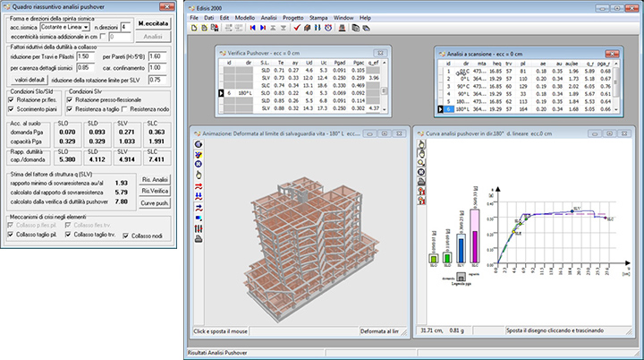Image resolution: width=644 pixels, height=360 pixels.
Task: Click the circled-X icon in Animazione window
Action: pyautogui.click(x=199, y=164)
